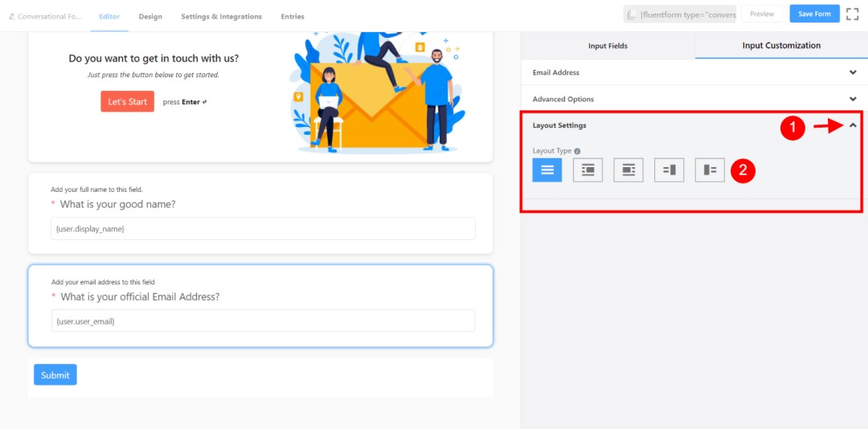The image size is (868, 429).
Task: Toggle fullscreen editor mode icon
Action: (x=853, y=14)
